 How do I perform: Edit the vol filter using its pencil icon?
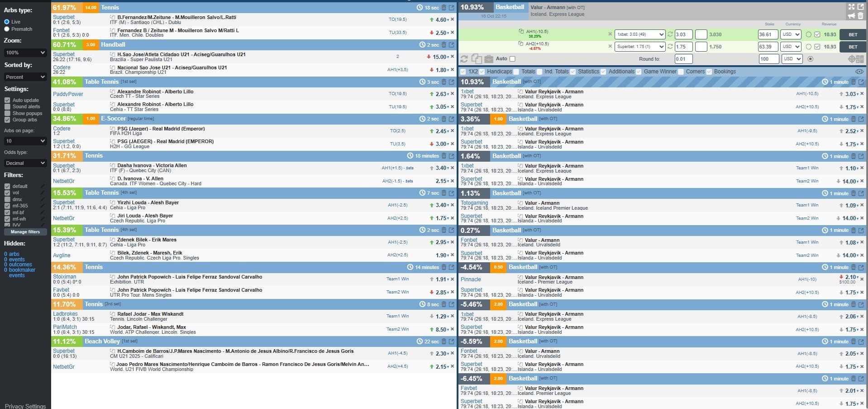coord(42,192)
